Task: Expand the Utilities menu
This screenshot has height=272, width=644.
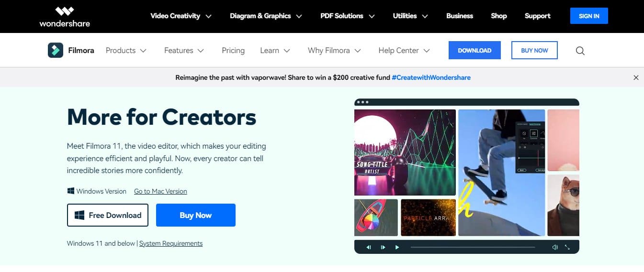Action: [410, 16]
